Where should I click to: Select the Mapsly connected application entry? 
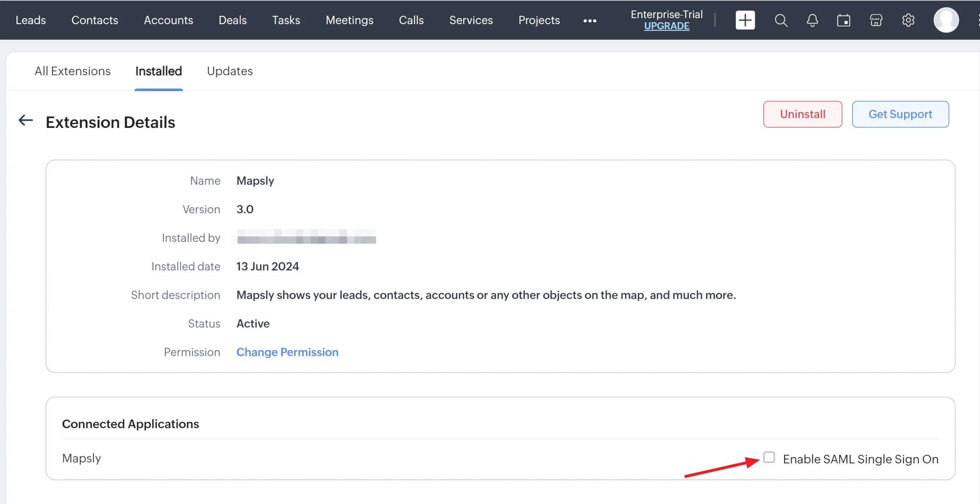[x=82, y=458]
